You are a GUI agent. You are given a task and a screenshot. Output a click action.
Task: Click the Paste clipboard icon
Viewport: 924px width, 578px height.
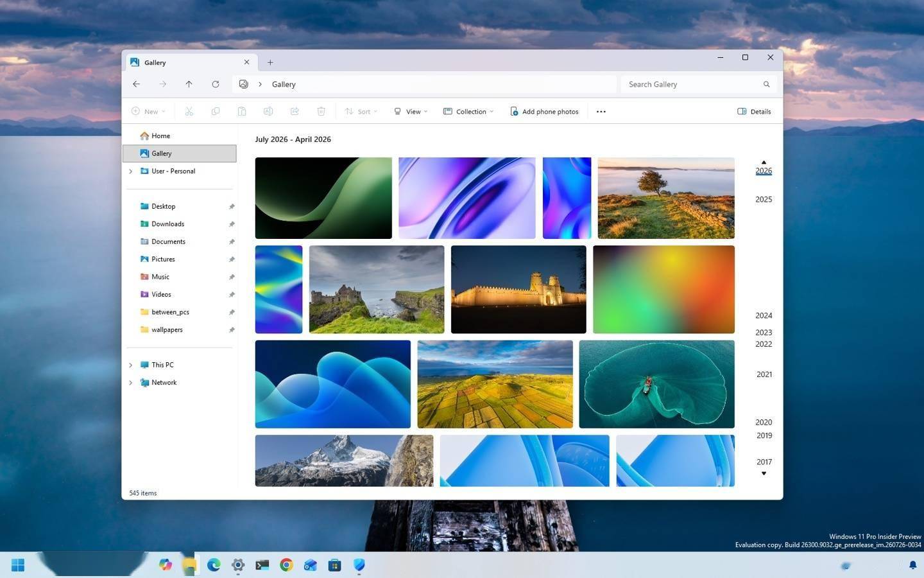(x=242, y=111)
